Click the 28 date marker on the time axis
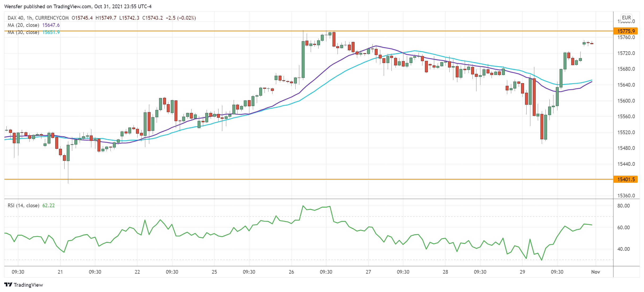644x292 pixels. (445, 272)
